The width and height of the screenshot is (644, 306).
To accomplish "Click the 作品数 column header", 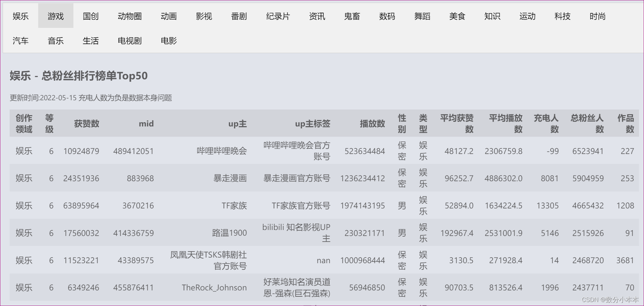I will pos(626,123).
